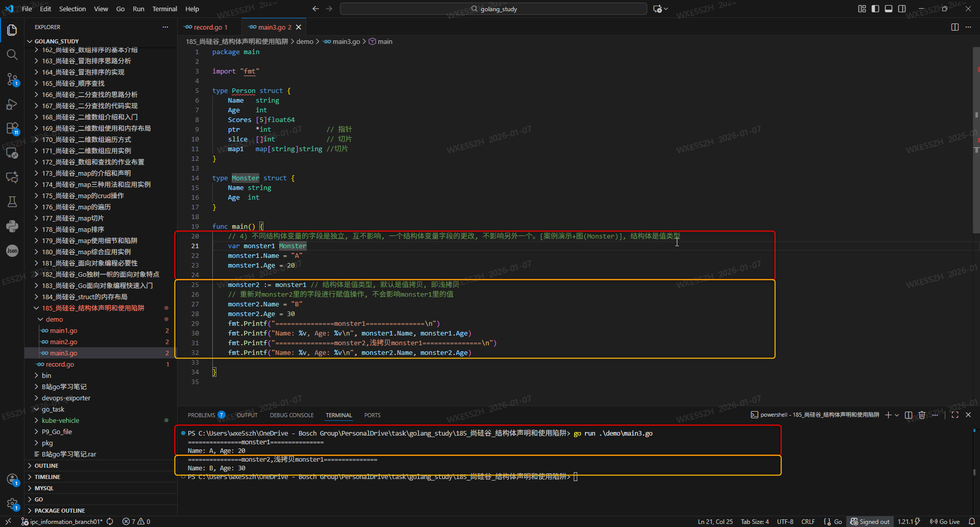
Task: Toggle the bottom panel visibility
Action: tap(889, 9)
